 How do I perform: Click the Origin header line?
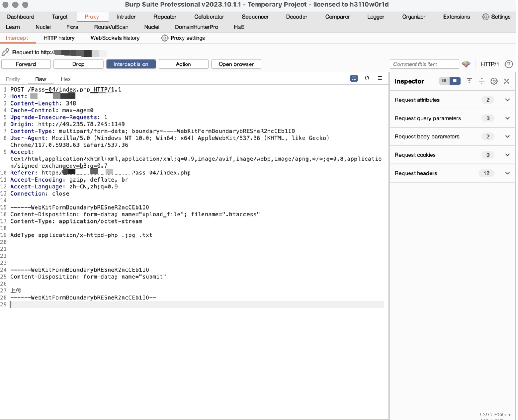point(68,124)
